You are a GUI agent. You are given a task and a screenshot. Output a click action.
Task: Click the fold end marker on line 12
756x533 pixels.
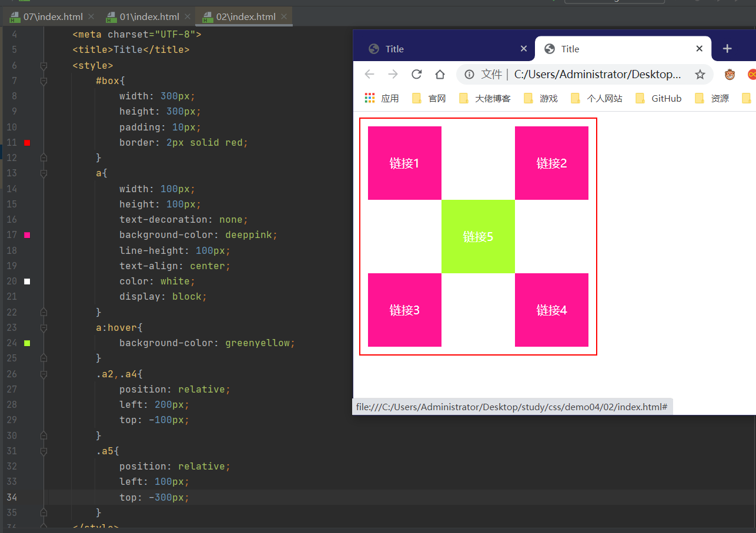pos(44,157)
